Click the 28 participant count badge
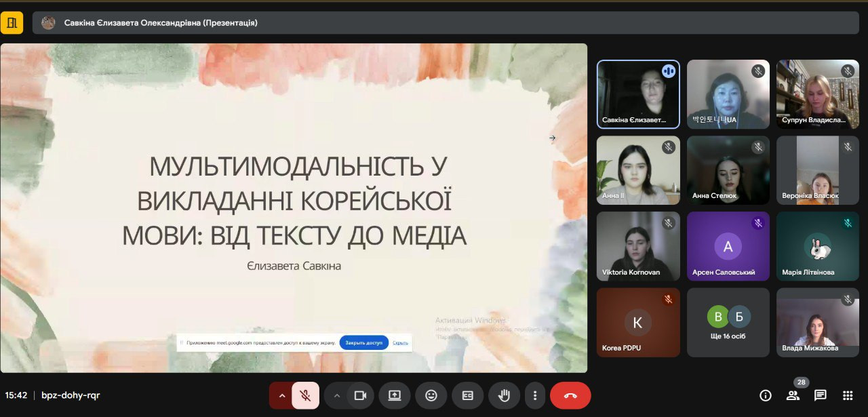 [802, 382]
